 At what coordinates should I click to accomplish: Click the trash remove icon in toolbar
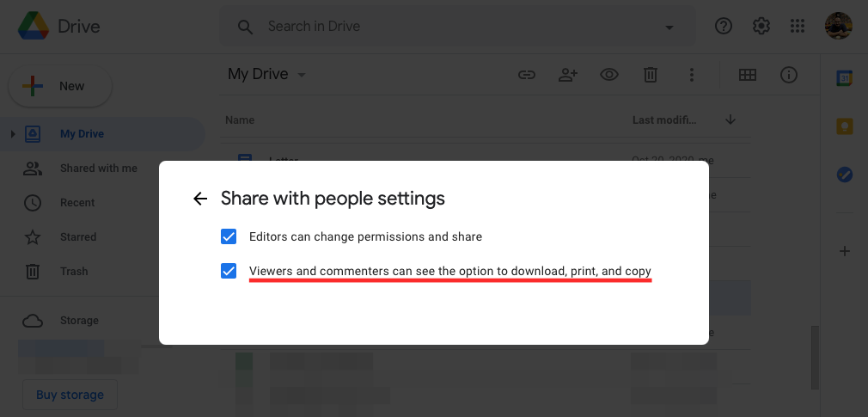pos(651,75)
